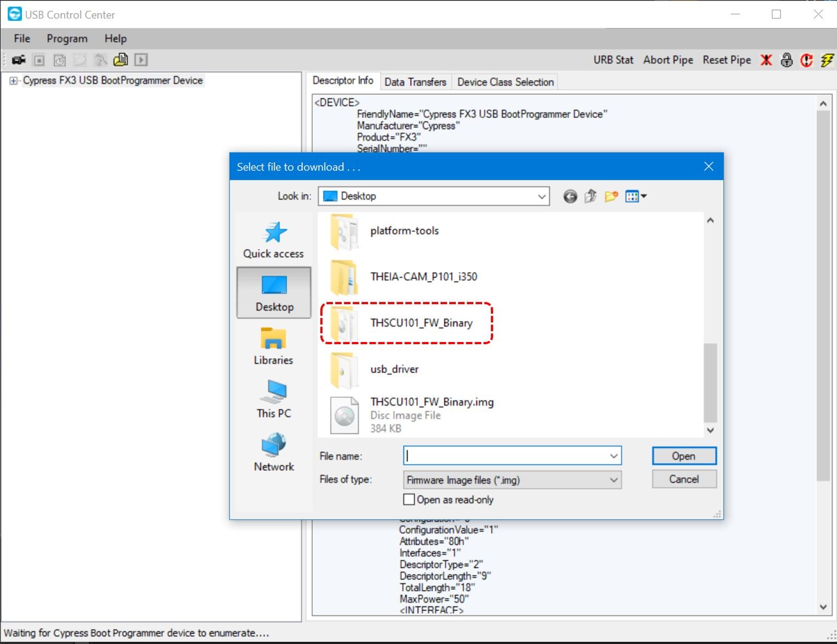Click the greyed-out open folder toolbar icon
837x644 pixels.
[x=80, y=60]
